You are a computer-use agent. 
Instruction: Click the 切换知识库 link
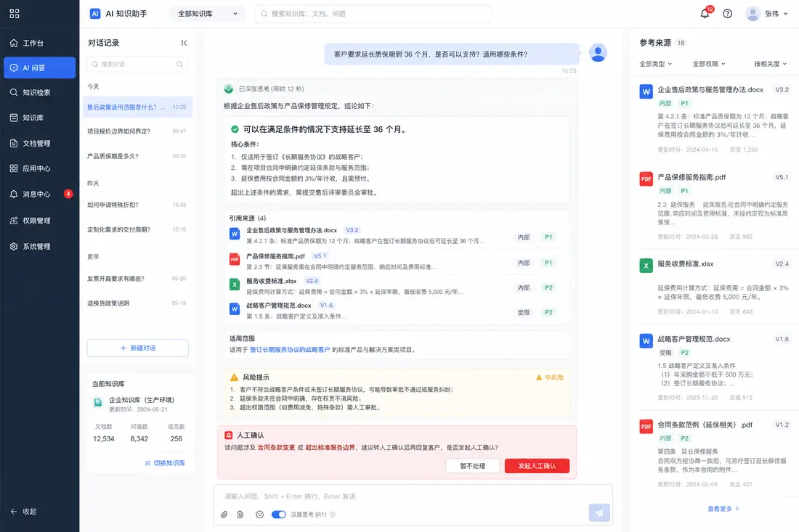pyautogui.click(x=165, y=463)
